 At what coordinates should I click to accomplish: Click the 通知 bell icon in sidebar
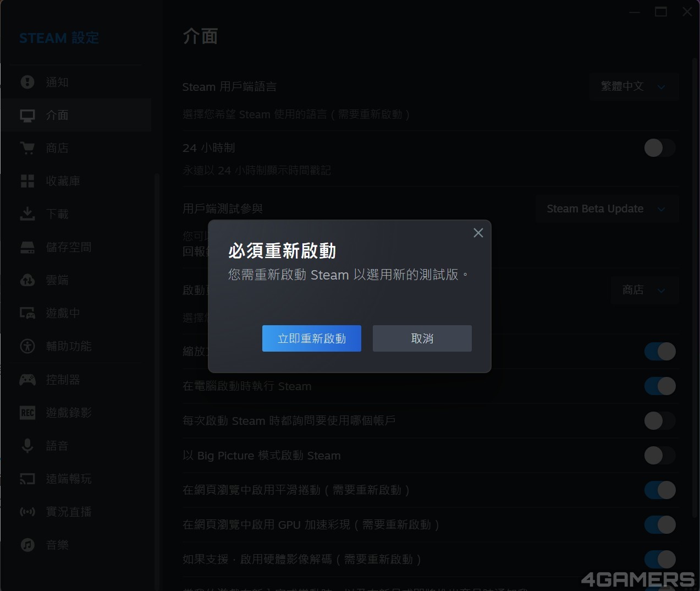click(27, 82)
